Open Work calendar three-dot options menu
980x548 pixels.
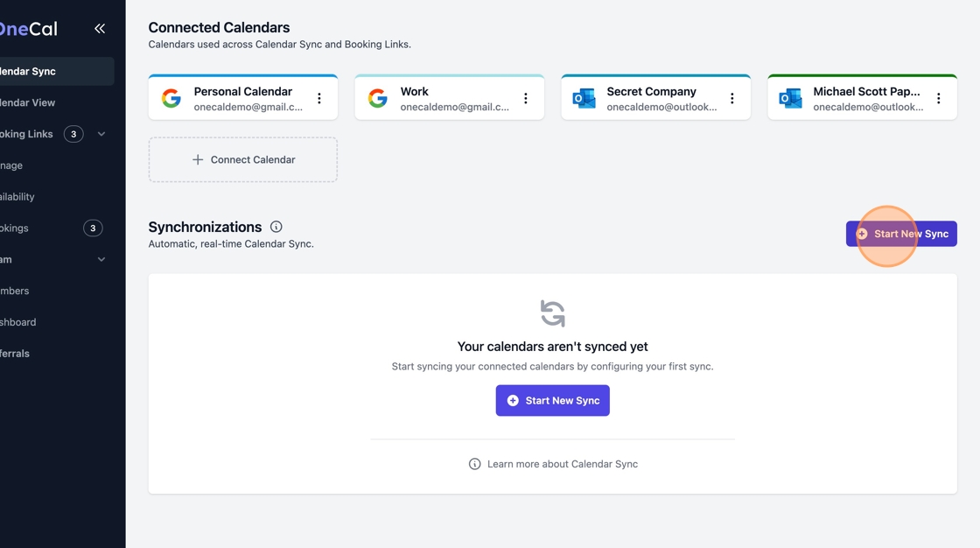click(x=526, y=99)
